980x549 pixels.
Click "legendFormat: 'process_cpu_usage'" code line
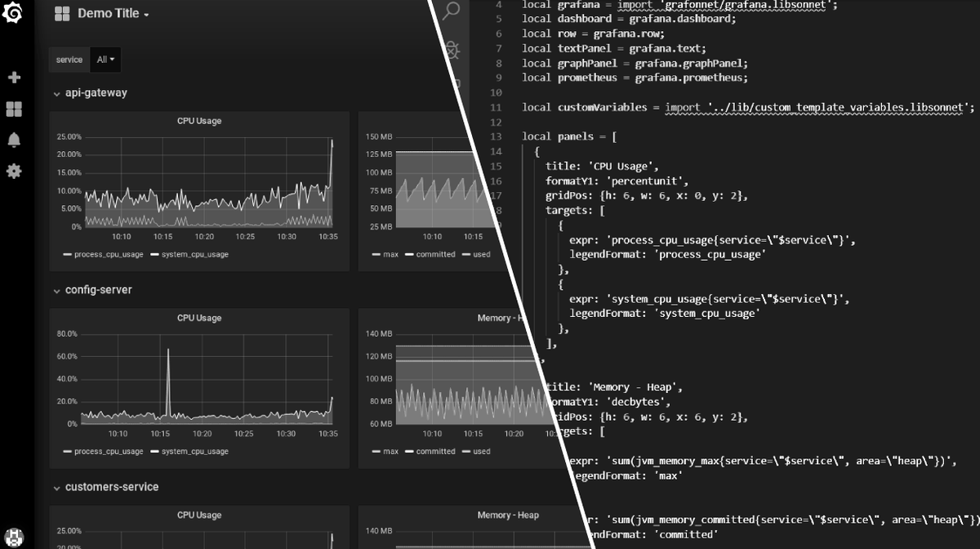tap(667, 254)
